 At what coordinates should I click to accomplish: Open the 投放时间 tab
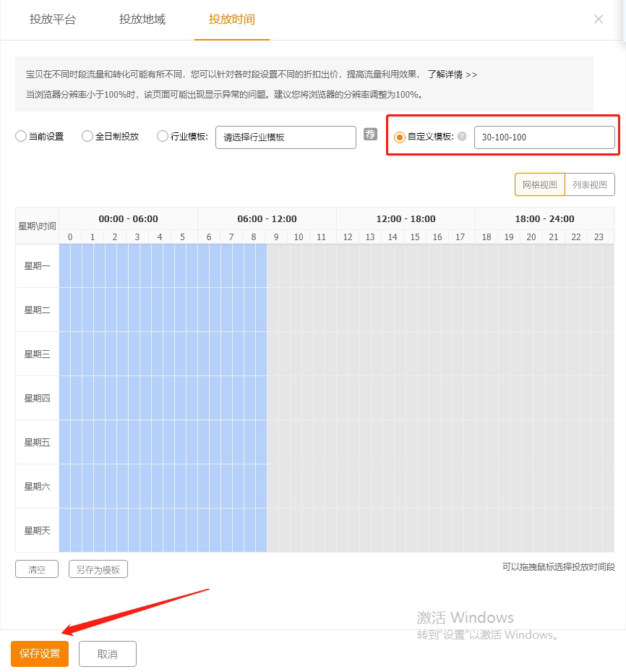click(232, 20)
